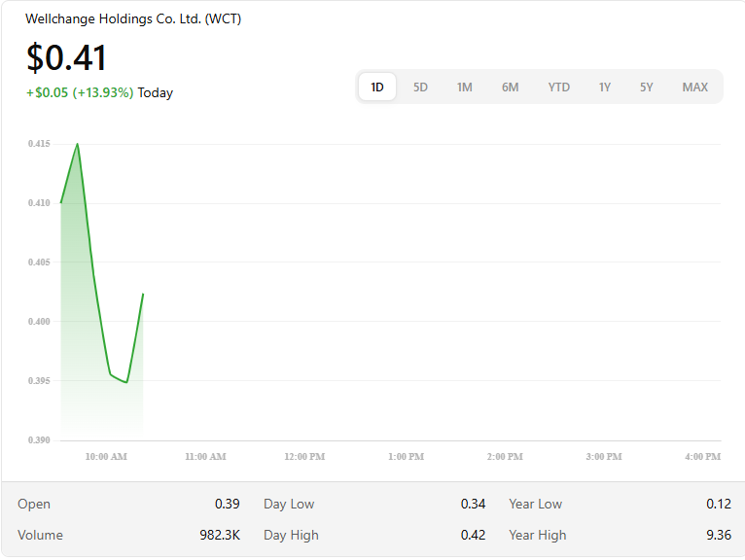Click the Day Low value 0.34
Image resolution: width=745 pixels, height=560 pixels.
click(473, 504)
